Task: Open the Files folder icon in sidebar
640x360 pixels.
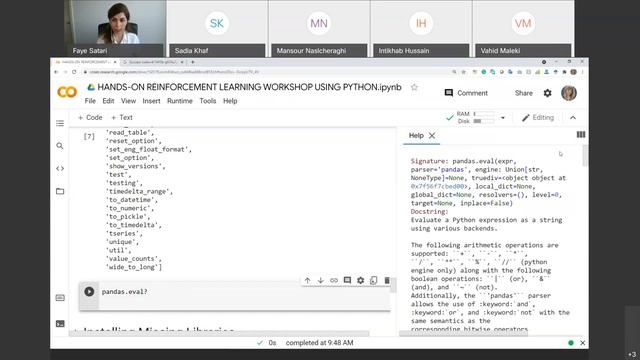Action: (x=60, y=191)
